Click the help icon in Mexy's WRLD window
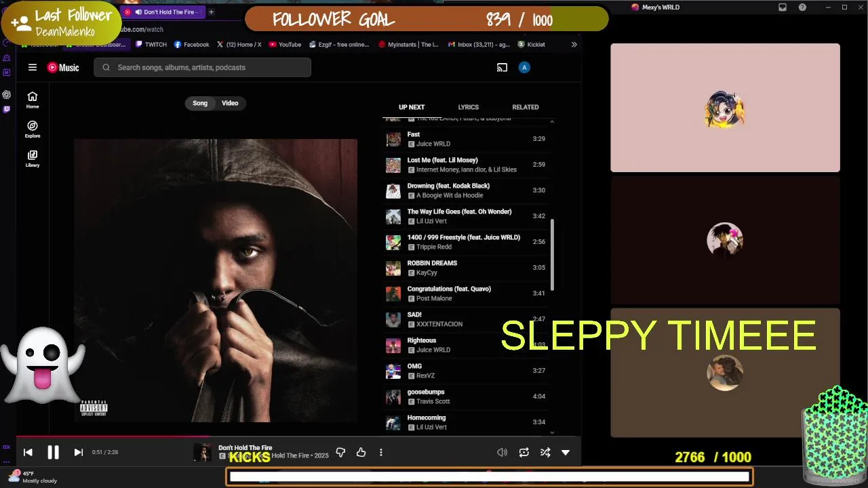The height and width of the screenshot is (488, 868). [802, 7]
